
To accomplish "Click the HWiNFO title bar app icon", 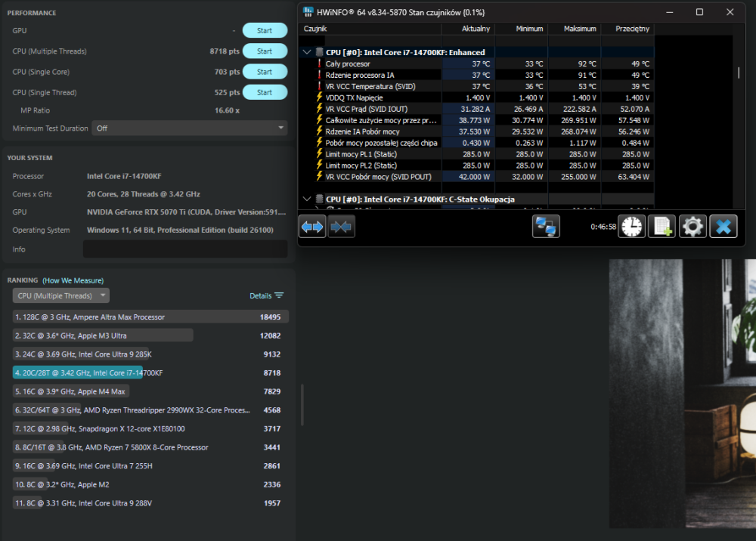I will pyautogui.click(x=308, y=12).
